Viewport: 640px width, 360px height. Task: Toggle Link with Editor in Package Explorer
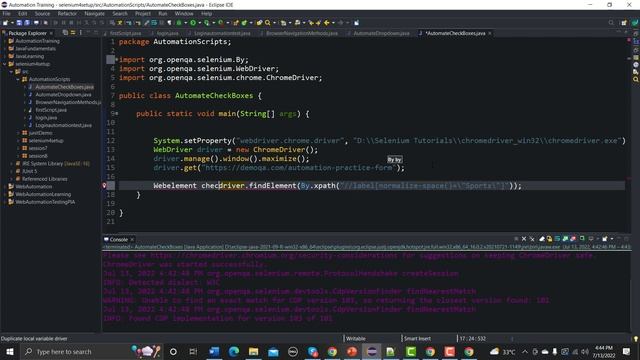(73, 33)
